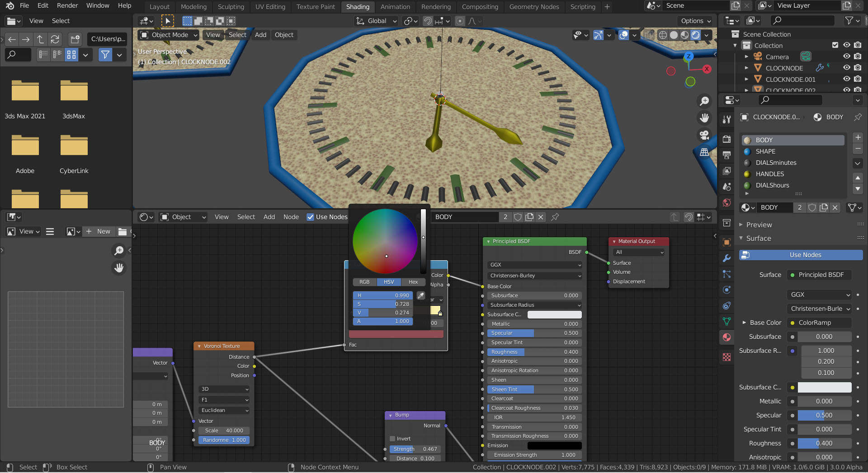Open the Window menu
Image resolution: width=868 pixels, height=473 pixels.
point(98,5)
